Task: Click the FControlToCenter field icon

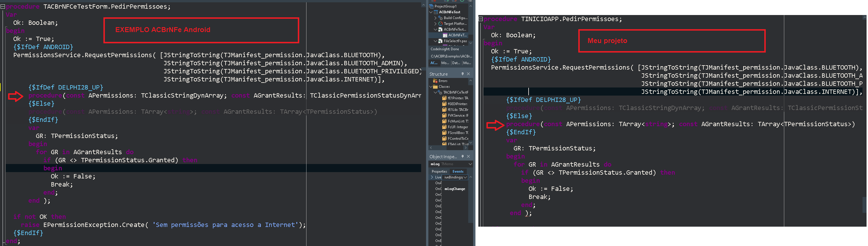Action: pos(444,139)
